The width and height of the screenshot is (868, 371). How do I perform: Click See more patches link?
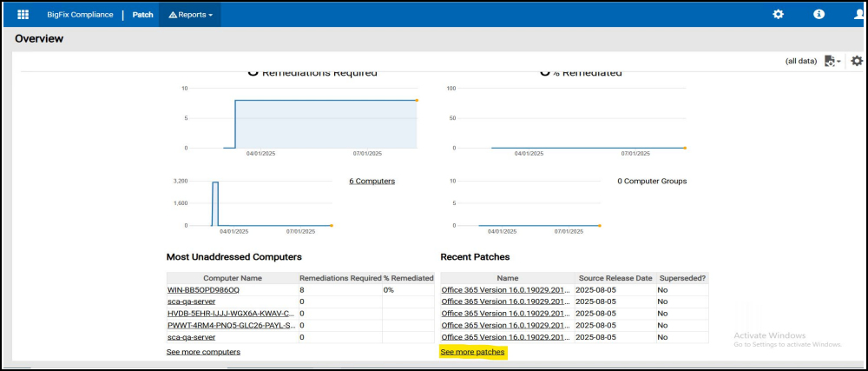point(473,352)
